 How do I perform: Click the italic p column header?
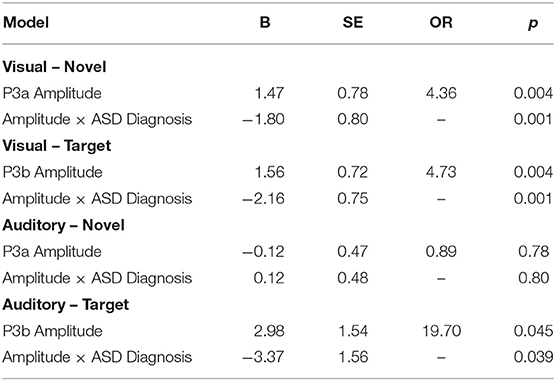[x=533, y=24]
